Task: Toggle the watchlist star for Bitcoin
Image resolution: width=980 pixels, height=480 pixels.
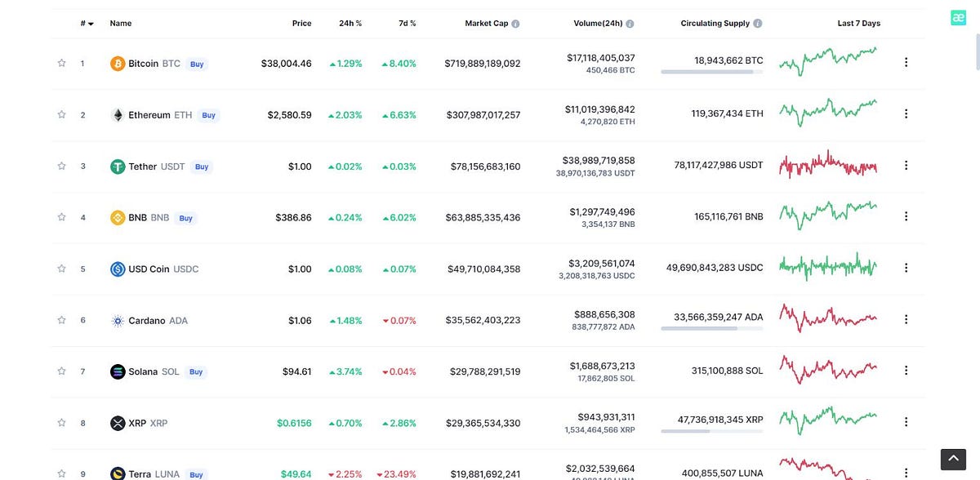Action: click(61, 63)
